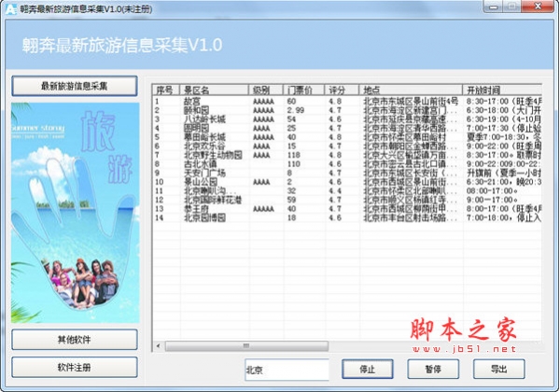Select the 颐和园 row
This screenshot has height=392, width=560.
click(x=347, y=110)
